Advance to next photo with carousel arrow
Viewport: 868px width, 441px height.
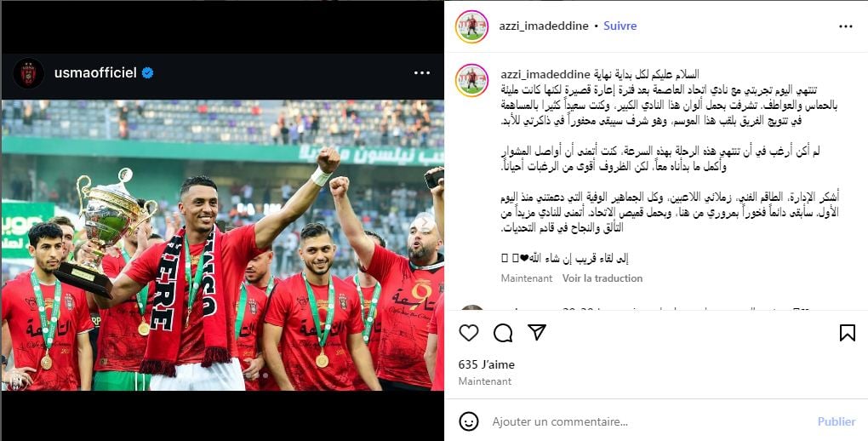(425, 223)
